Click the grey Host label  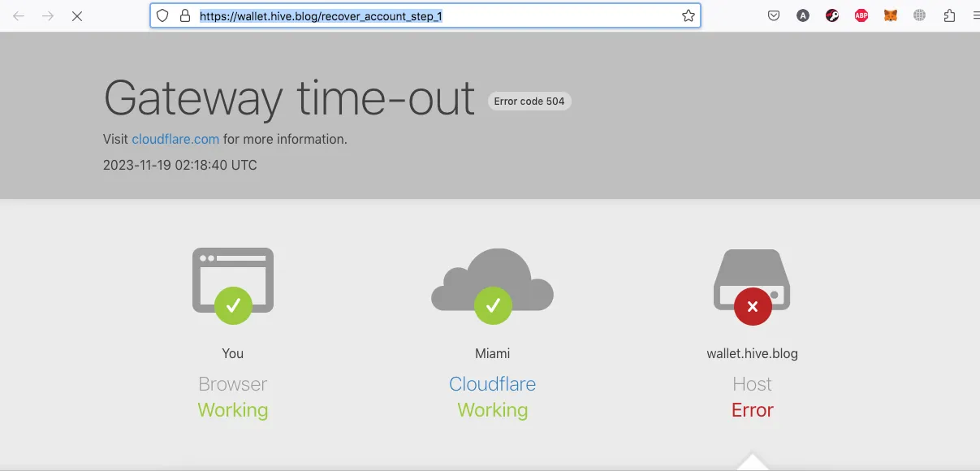753,384
